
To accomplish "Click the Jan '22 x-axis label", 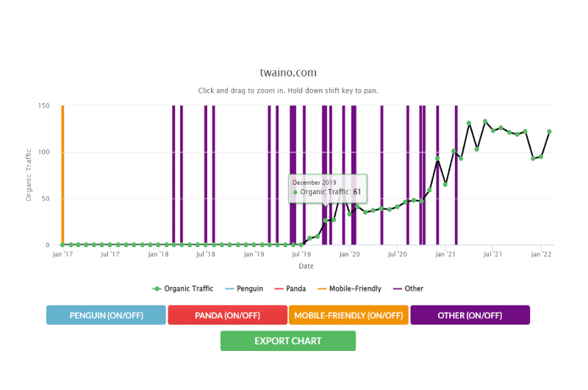I will point(541,255).
